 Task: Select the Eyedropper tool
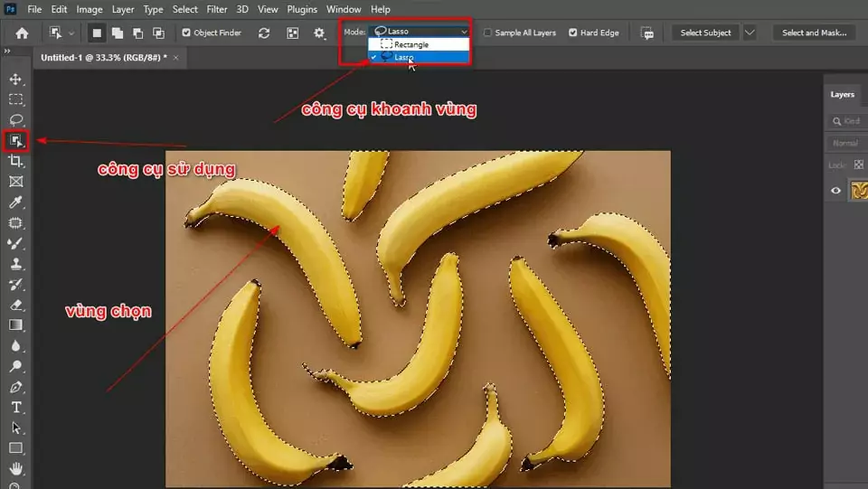tap(15, 202)
